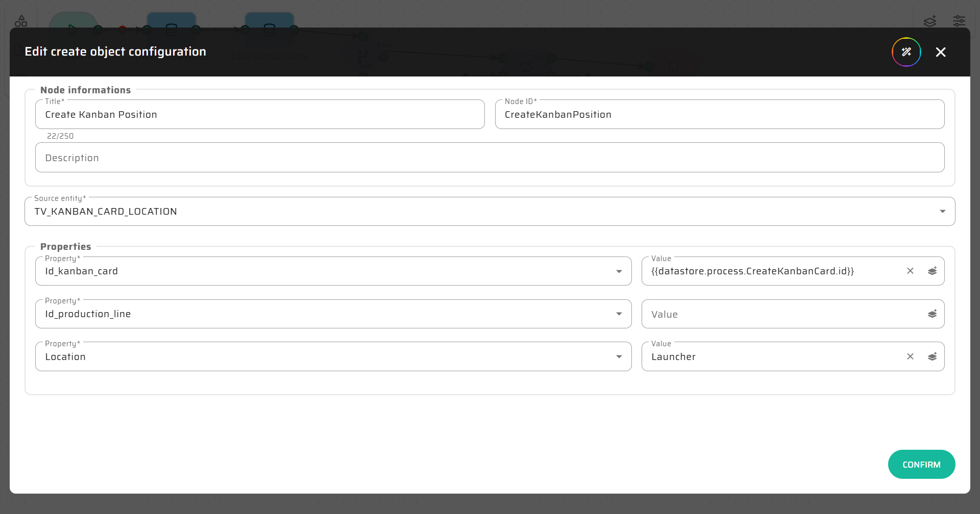Open datastore picker for Id_kanban_card value
The height and width of the screenshot is (514, 980).
(x=932, y=271)
